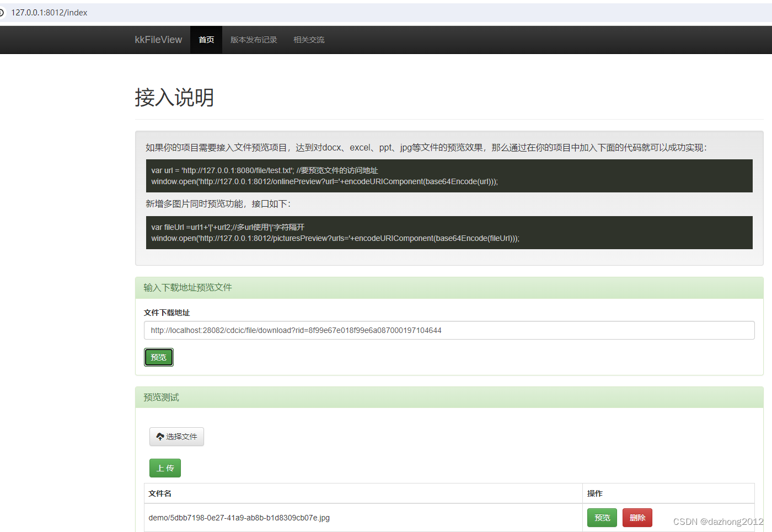Click the 文件名 table column header

pos(160,493)
